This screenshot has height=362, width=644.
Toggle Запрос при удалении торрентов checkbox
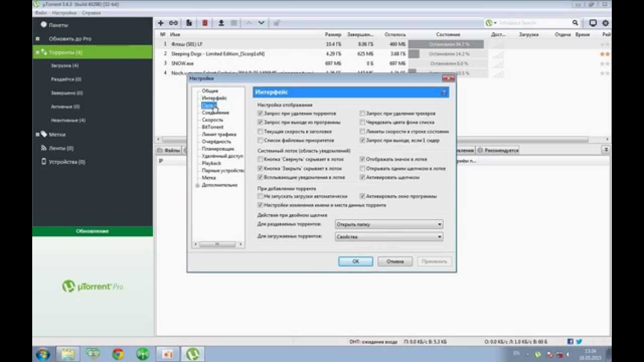(260, 114)
